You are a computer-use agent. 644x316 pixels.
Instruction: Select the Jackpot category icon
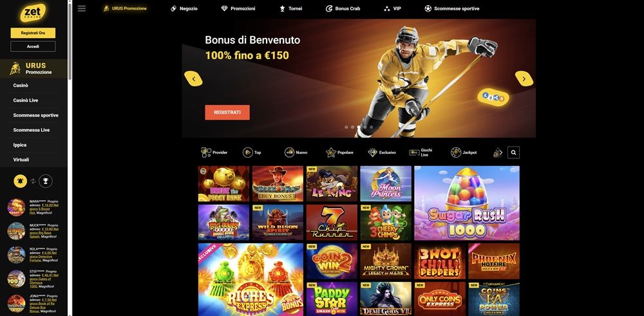point(456,153)
